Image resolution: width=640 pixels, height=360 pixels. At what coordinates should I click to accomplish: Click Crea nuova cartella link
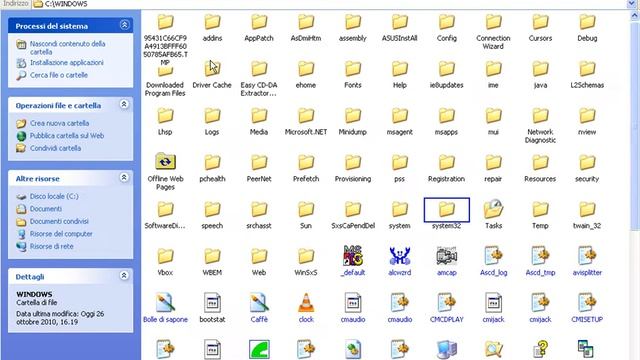(x=59, y=123)
